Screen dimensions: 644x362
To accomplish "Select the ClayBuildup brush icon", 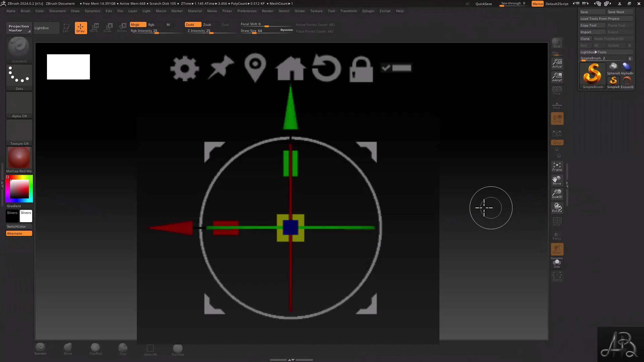I will tap(95, 349).
